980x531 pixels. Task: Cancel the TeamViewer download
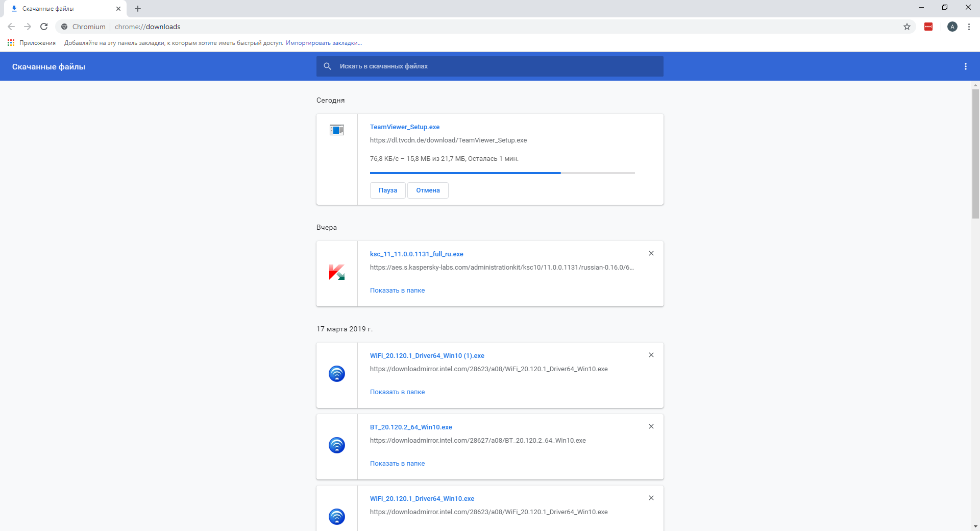click(428, 190)
